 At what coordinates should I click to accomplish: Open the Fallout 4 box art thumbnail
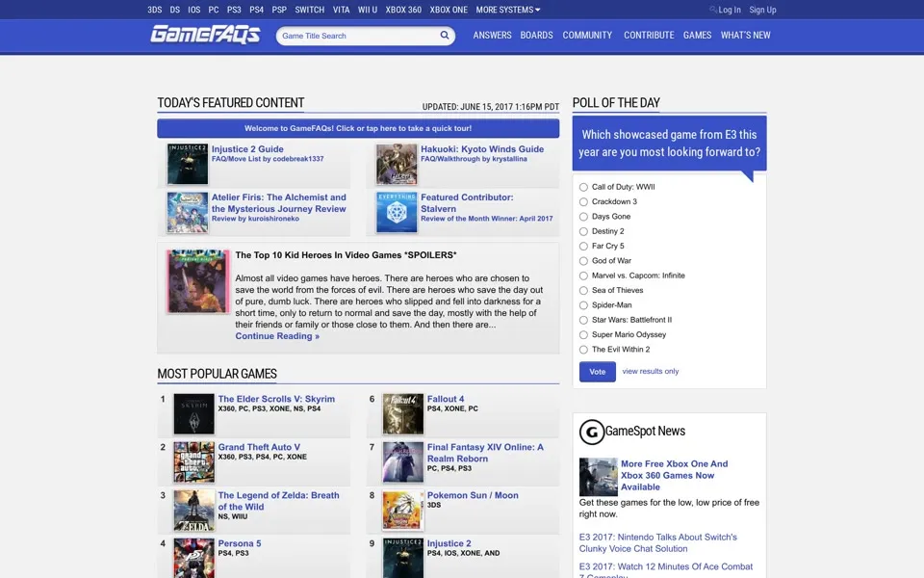[403, 414]
